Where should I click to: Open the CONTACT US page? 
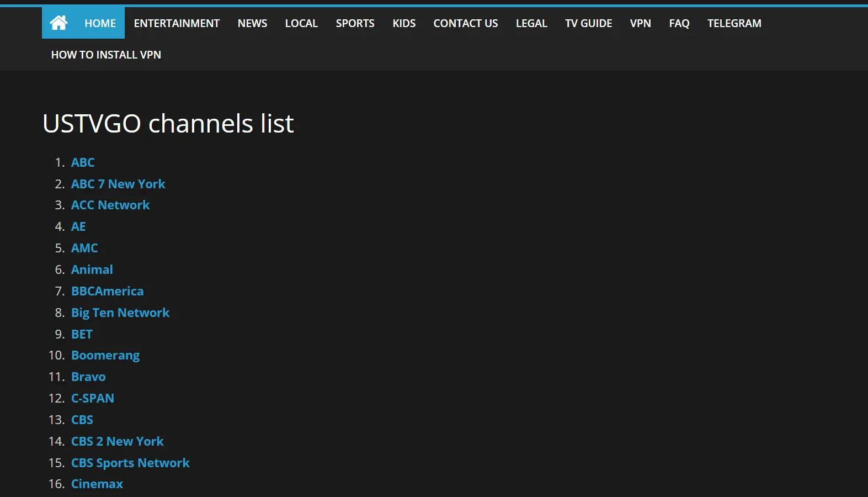click(x=466, y=23)
